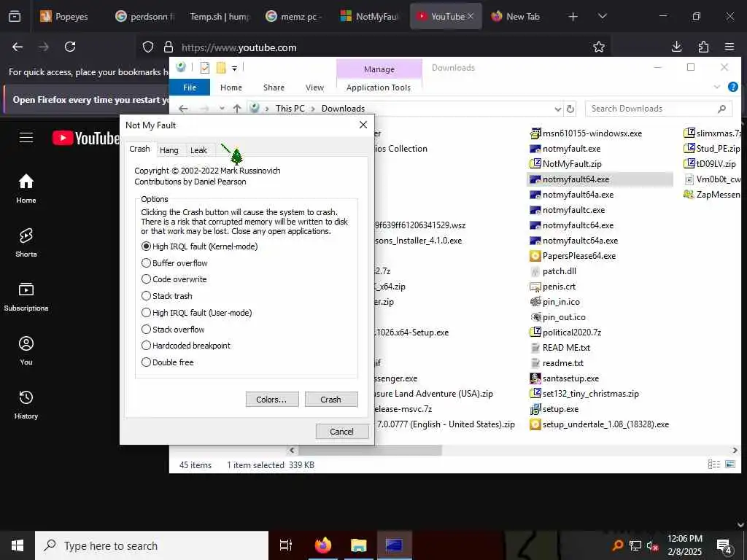Open YouTube Subscriptions in sidebar
Image resolution: width=747 pixels, height=560 pixels.
click(26, 297)
